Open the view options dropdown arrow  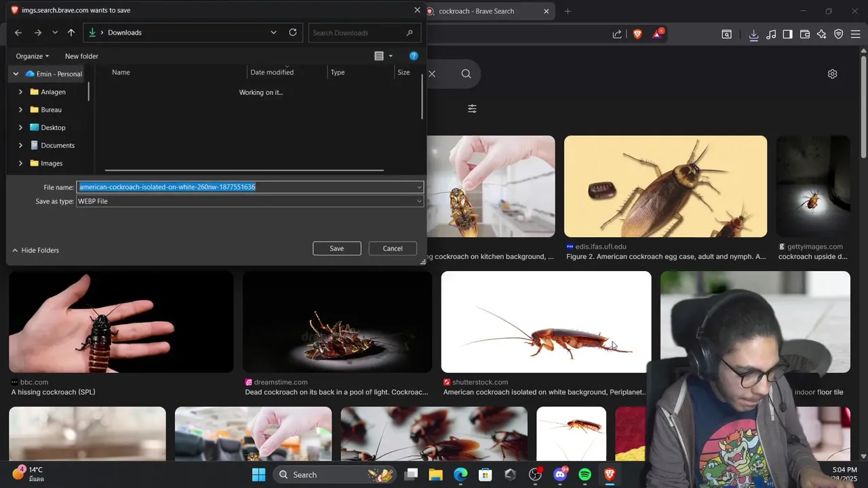[x=391, y=56]
